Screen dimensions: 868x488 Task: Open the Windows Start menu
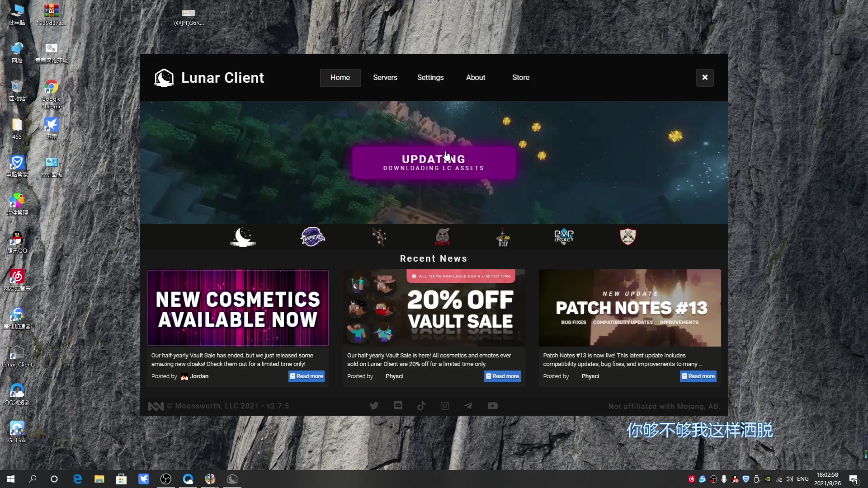[x=11, y=479]
